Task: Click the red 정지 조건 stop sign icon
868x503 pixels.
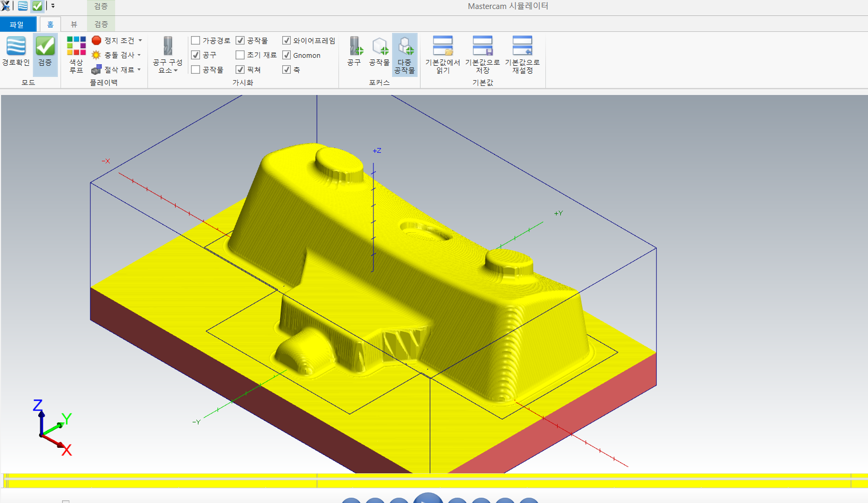Action: 96,40
